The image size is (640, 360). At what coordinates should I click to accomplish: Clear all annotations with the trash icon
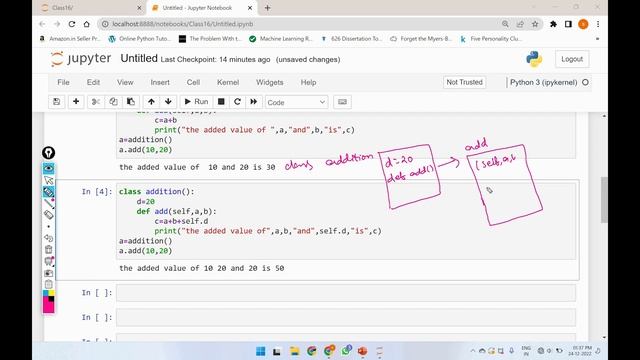tap(49, 249)
